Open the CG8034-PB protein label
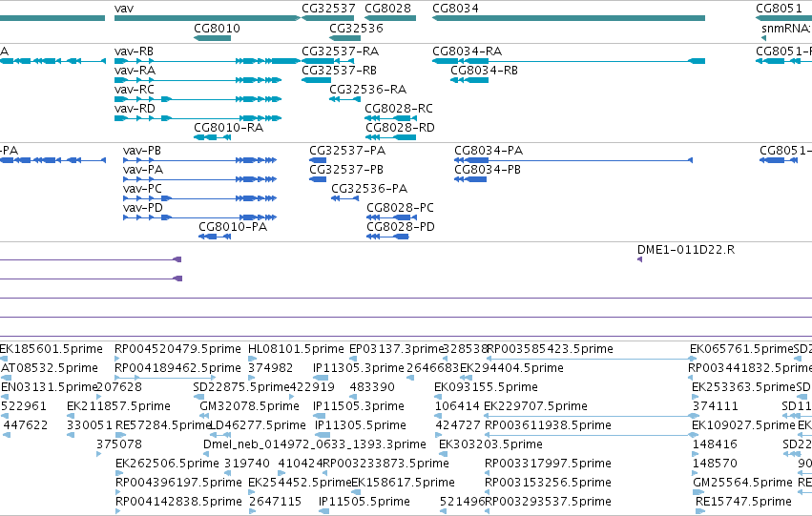 (488, 170)
